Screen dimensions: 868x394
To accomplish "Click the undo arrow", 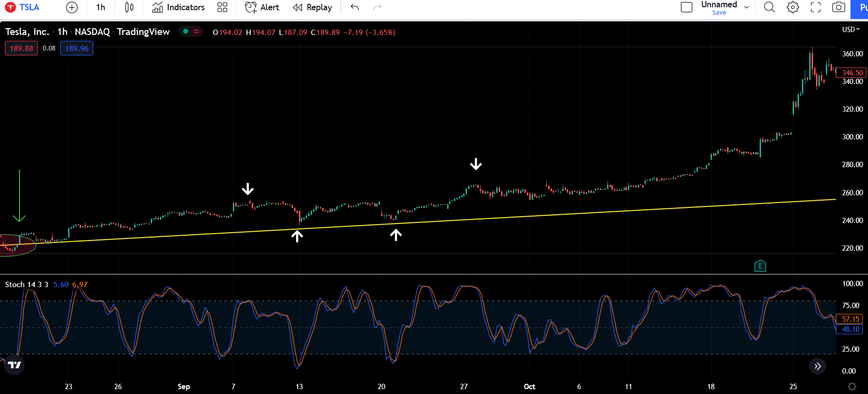I will click(355, 7).
